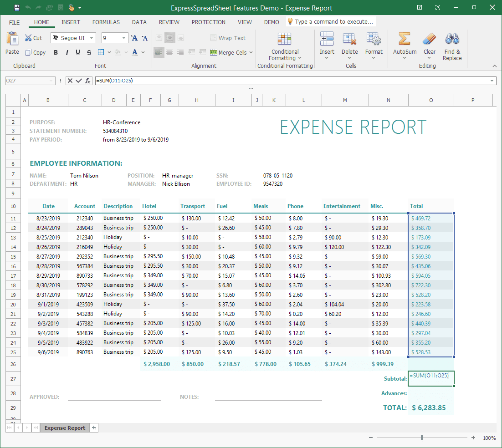Select row 15 header
This screenshot has height=448, width=502.
pos(13,257)
